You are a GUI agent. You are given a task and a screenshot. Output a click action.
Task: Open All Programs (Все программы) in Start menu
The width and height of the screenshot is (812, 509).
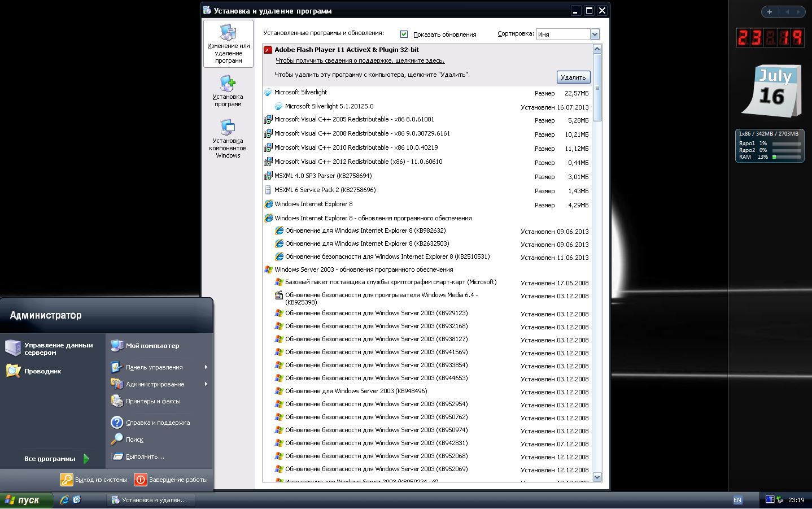pyautogui.click(x=56, y=459)
